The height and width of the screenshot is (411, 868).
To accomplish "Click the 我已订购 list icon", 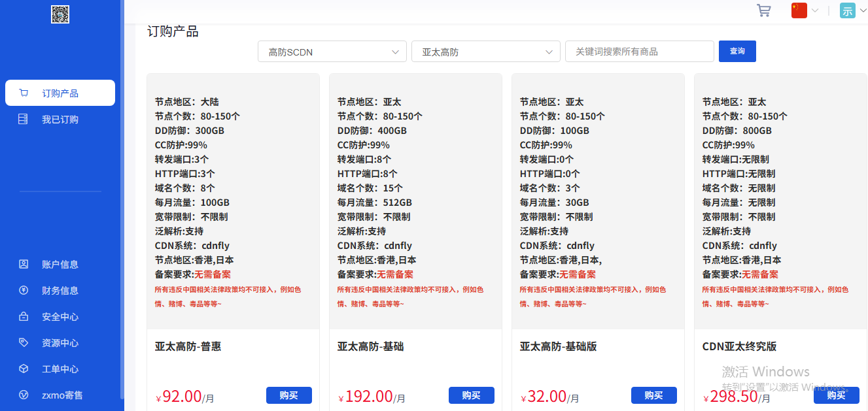I will pyautogui.click(x=24, y=120).
